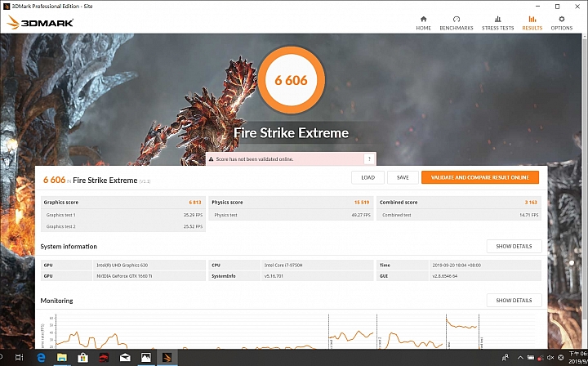This screenshot has width=588, height=366.
Task: Click the 3DMark taskbar icon
Action: point(167,358)
